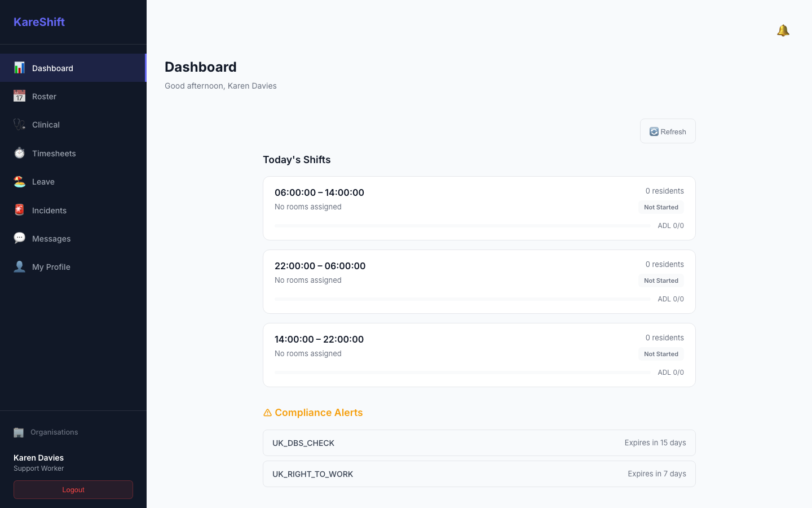Viewport: 812px width, 508px height.
Task: Open Messages from the sidebar
Action: [73, 238]
